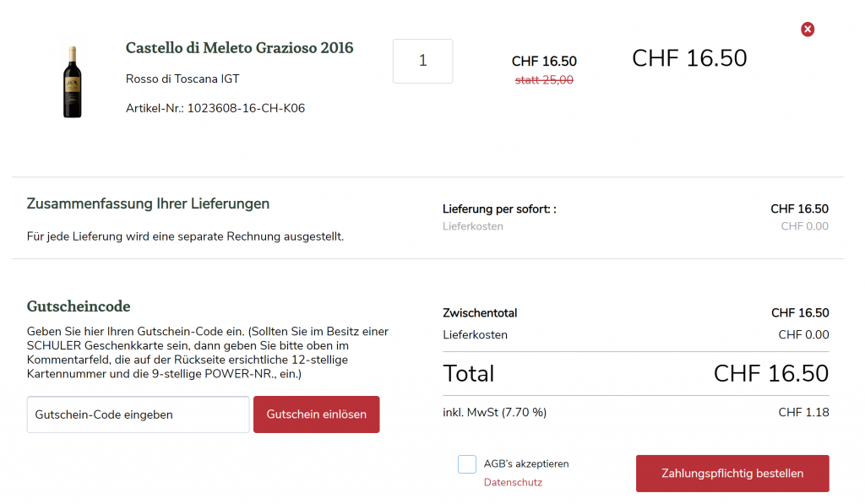Image resolution: width=865 pixels, height=504 pixels.
Task: Click the Rosso di Toscana IGT subtitle
Action: click(x=182, y=79)
